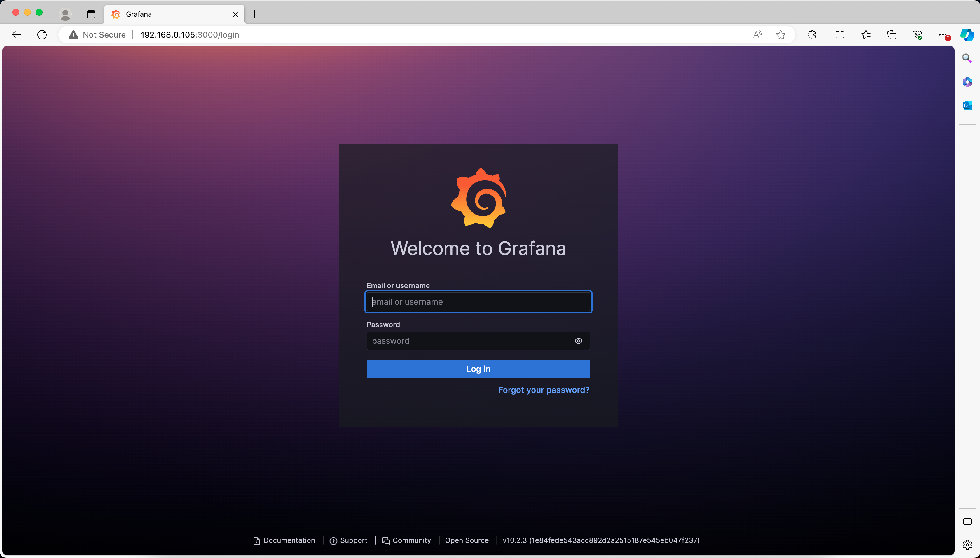Go back with the browser back arrow
980x558 pixels.
16,34
